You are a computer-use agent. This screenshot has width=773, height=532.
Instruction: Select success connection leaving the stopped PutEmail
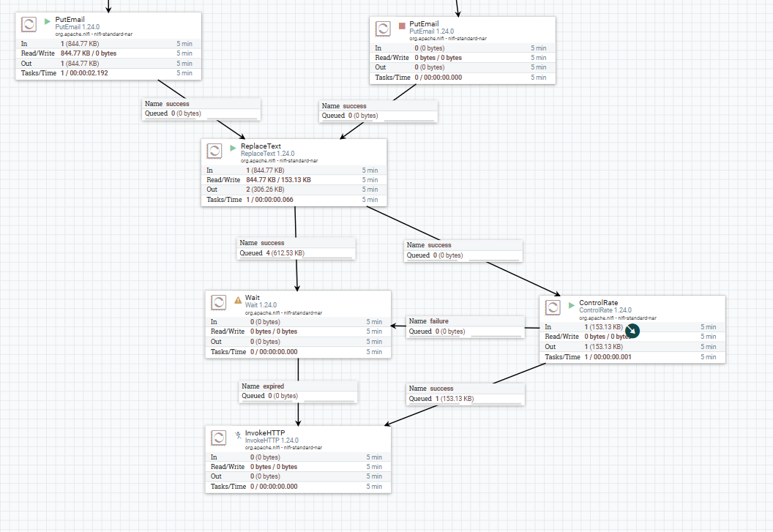click(x=378, y=111)
